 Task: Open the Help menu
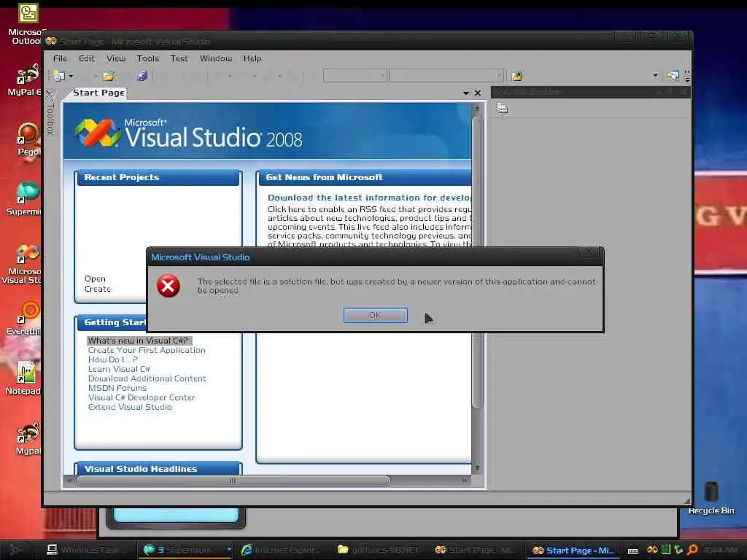[252, 58]
